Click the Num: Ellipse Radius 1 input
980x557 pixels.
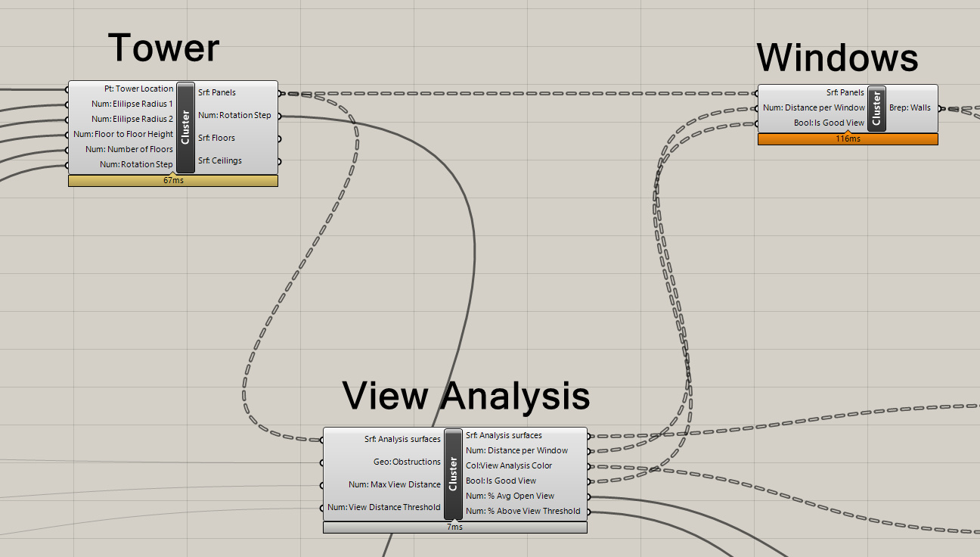(x=132, y=104)
